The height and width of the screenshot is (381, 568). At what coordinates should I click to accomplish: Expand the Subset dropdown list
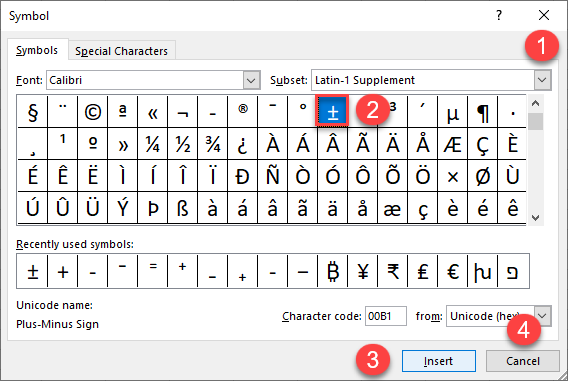coord(542,80)
